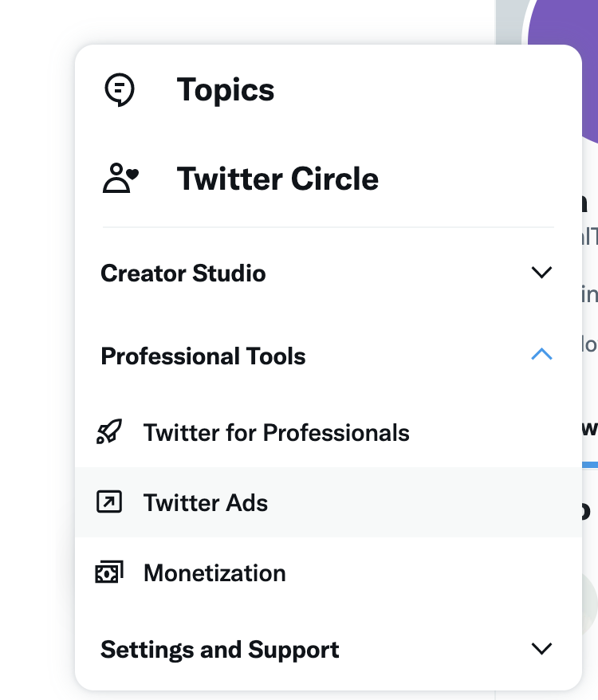This screenshot has width=598, height=700.
Task: Click the Twitter Circle person-heart icon
Action: click(x=120, y=178)
